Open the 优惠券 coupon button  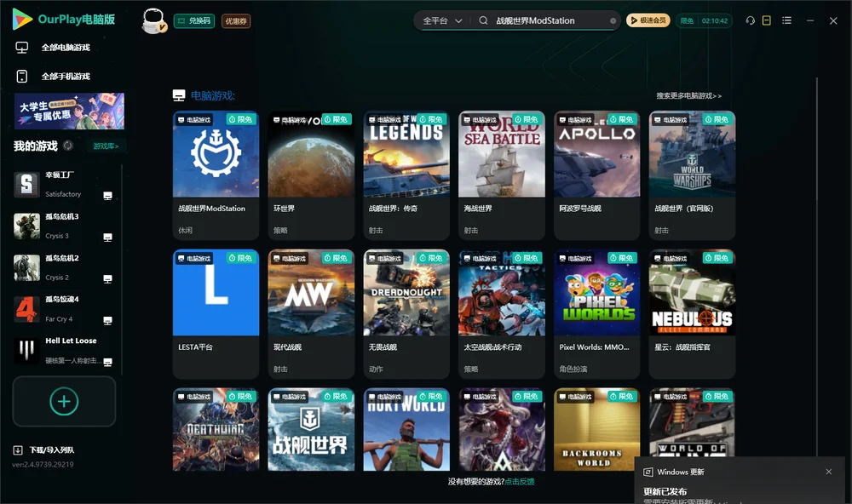(236, 20)
